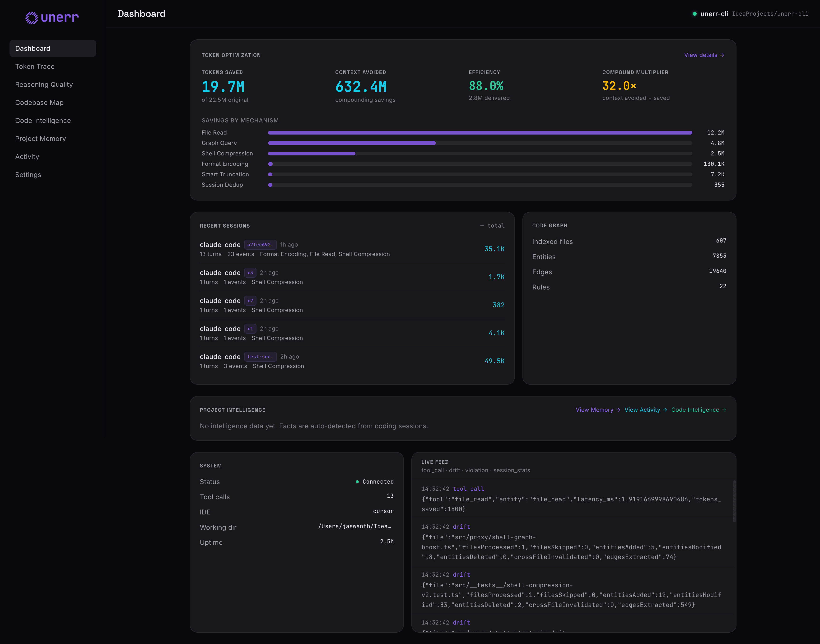The image size is (820, 644).
Task: Click the Graph Query savings bar
Action: point(480,143)
